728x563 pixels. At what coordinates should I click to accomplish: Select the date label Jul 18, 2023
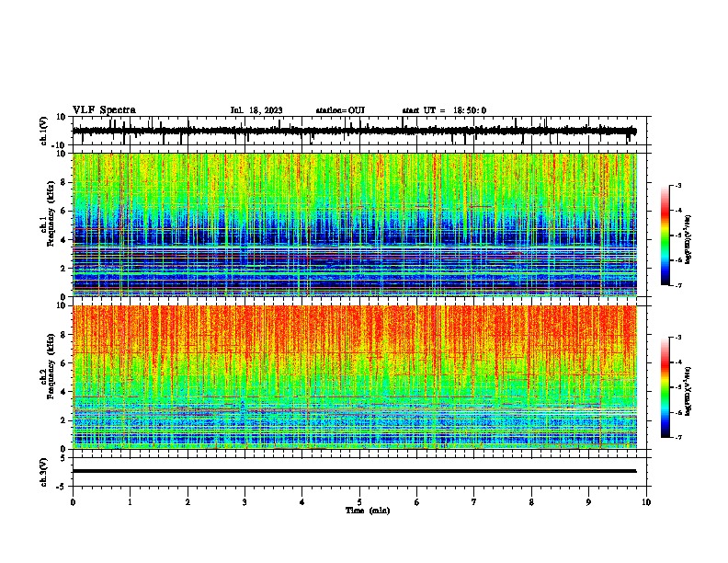[x=256, y=110]
